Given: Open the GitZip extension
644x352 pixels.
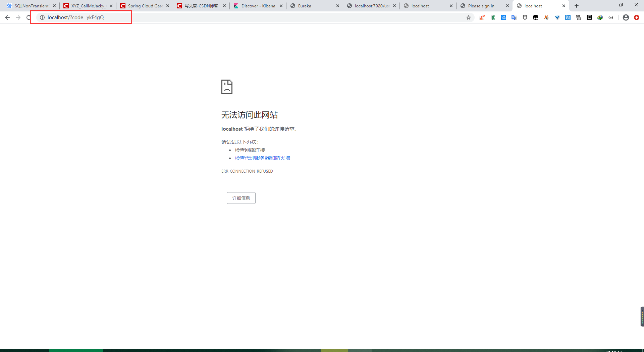Looking at the screenshot, I should point(579,17).
